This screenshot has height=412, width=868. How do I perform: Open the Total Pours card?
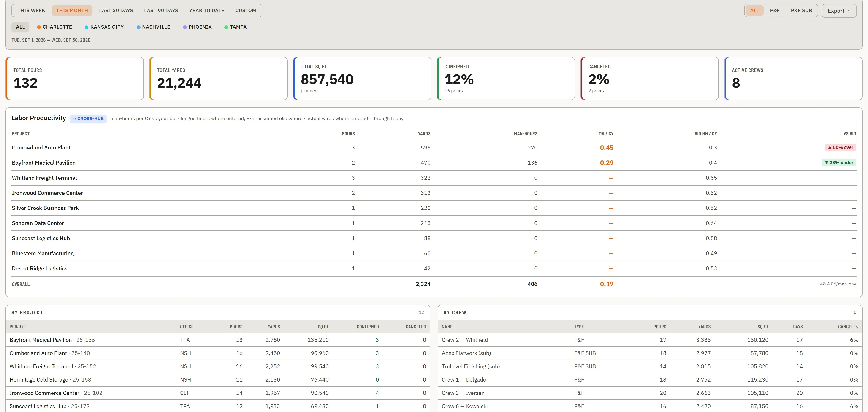pyautogui.click(x=75, y=79)
